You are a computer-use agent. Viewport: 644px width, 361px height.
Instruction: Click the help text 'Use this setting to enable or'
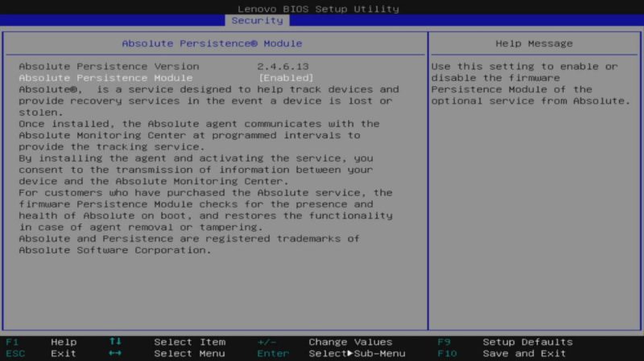[x=525, y=67]
